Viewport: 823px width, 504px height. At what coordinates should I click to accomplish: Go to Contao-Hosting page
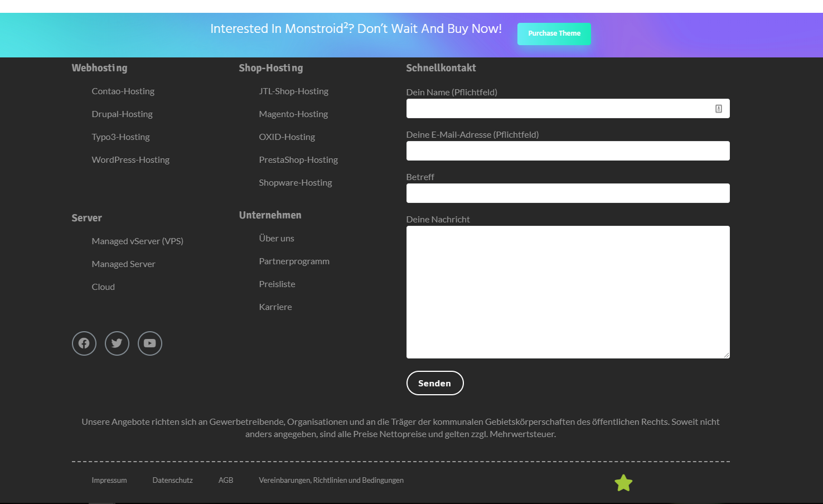click(123, 91)
